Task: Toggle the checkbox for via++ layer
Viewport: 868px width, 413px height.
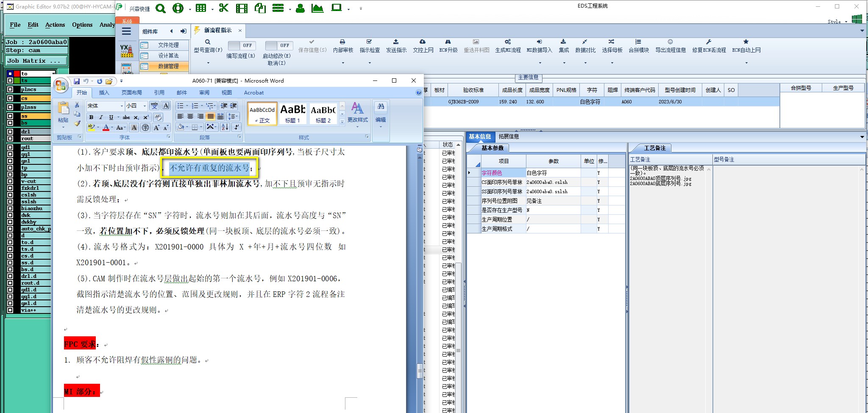Action: pyautogui.click(x=10, y=310)
